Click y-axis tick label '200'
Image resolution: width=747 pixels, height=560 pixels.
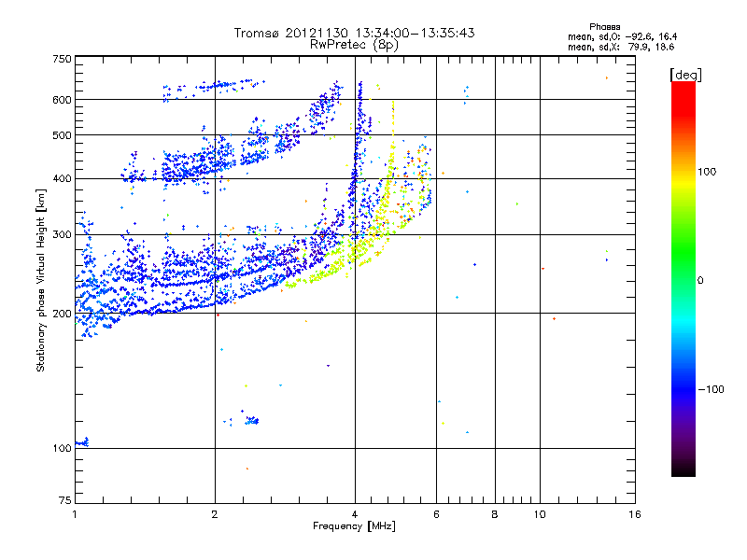[x=62, y=314]
